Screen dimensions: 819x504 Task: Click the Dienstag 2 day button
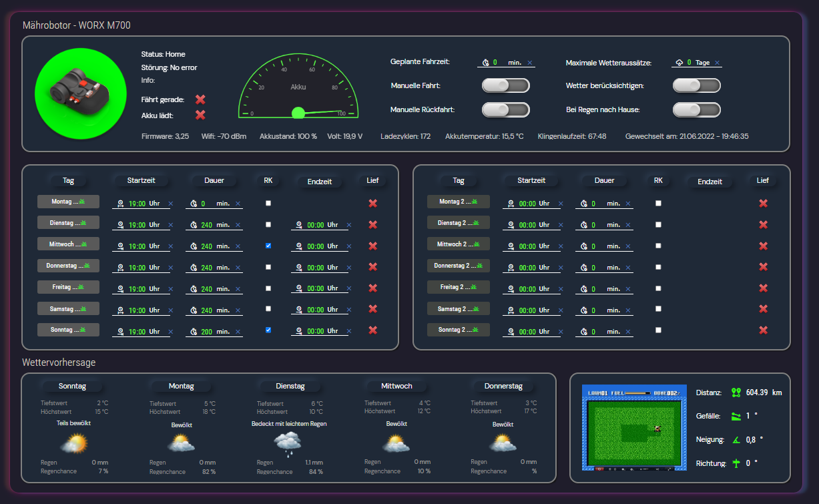coord(459,223)
